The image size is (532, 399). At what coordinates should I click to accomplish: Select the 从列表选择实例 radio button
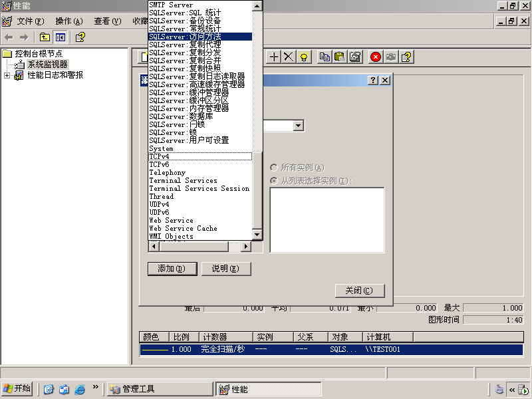[273, 181]
